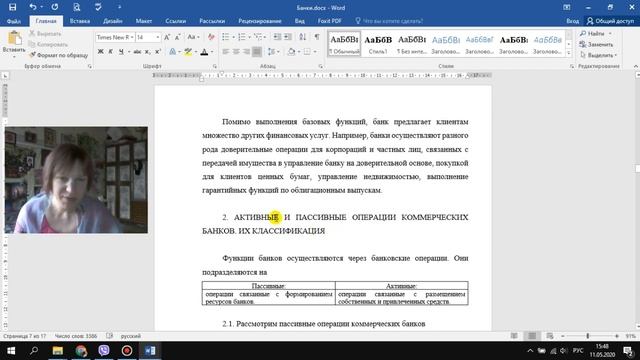This screenshot has height=360, width=640.
Task: Open the Font dialog launcher
Action: [215, 66]
